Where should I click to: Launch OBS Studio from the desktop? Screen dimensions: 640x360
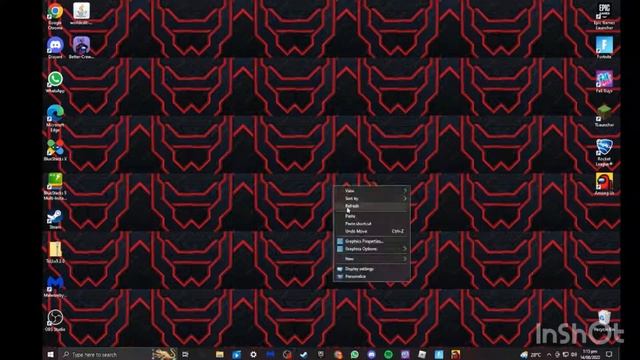(55, 320)
